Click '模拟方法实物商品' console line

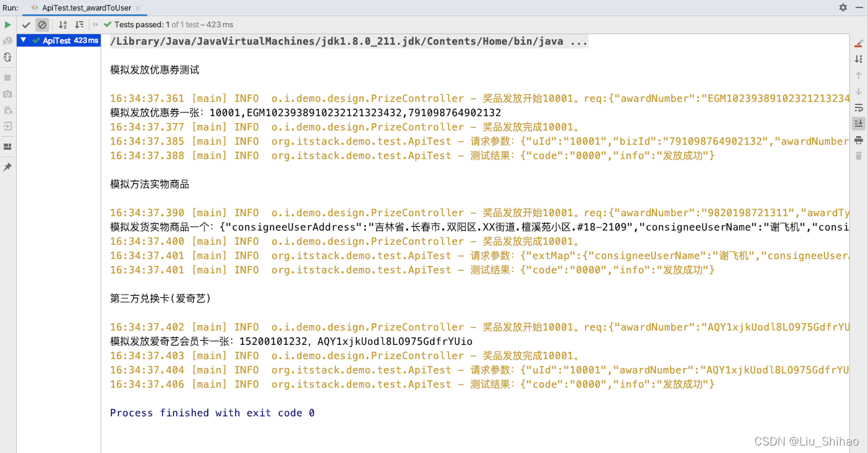point(150,185)
